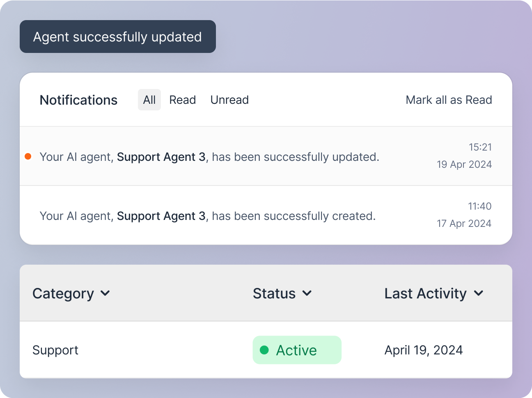Click the orange unread indicator dot
Screen dimensions: 532x398
(x=28, y=156)
